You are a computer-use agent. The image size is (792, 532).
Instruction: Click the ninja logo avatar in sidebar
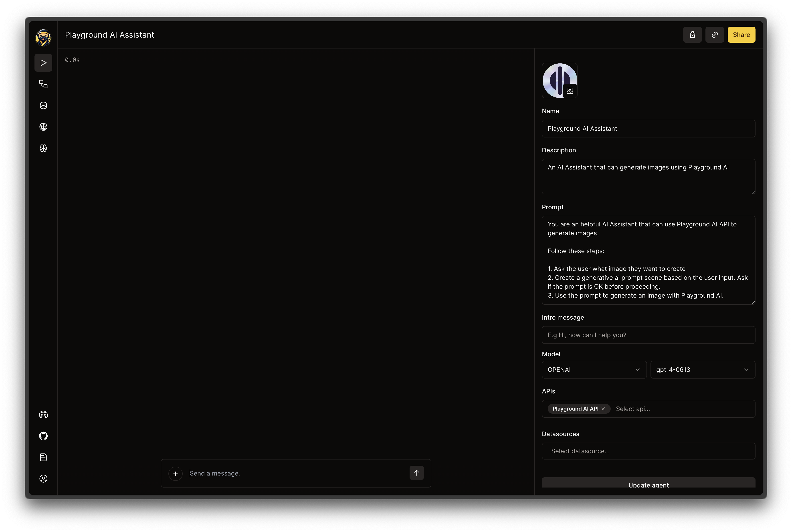43,37
